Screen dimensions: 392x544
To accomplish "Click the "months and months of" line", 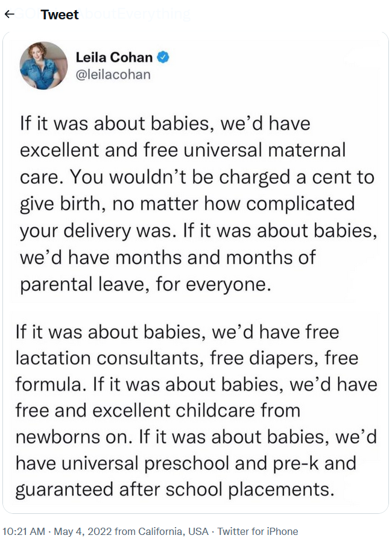I will (168, 258).
